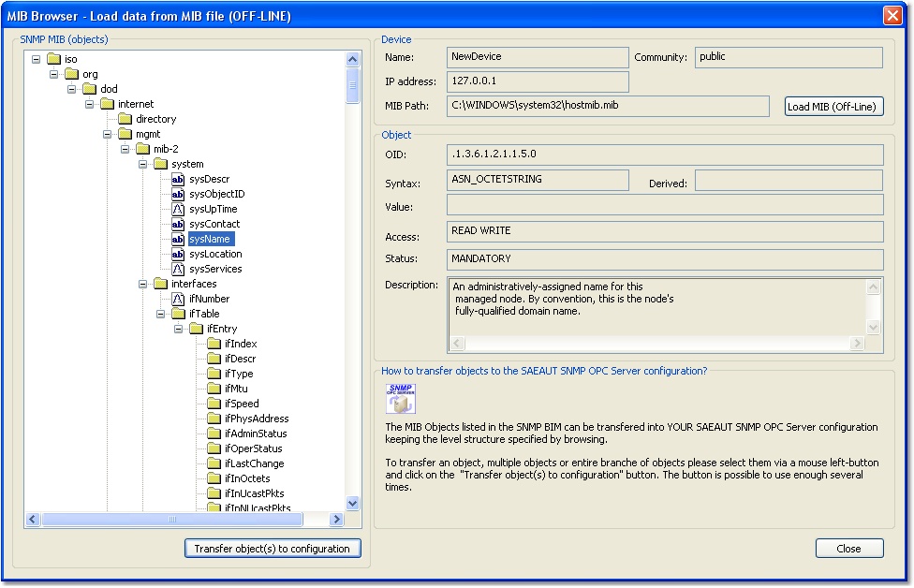Click the SNMP OPC Server icon

(401, 399)
